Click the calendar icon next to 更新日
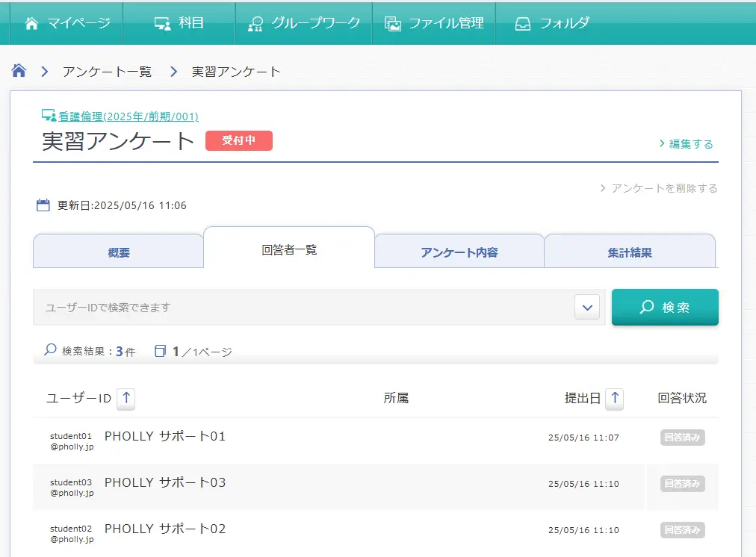 [x=43, y=205]
